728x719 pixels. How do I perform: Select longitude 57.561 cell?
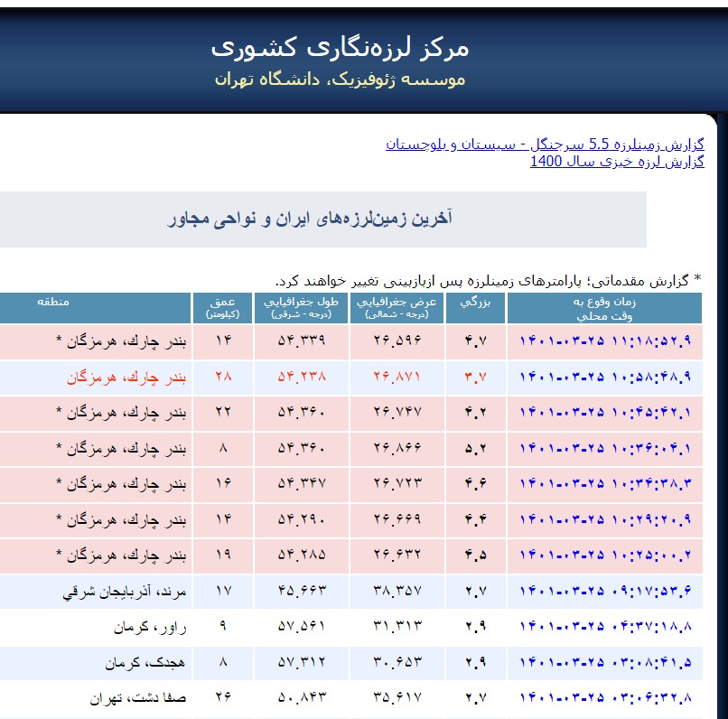(x=302, y=626)
